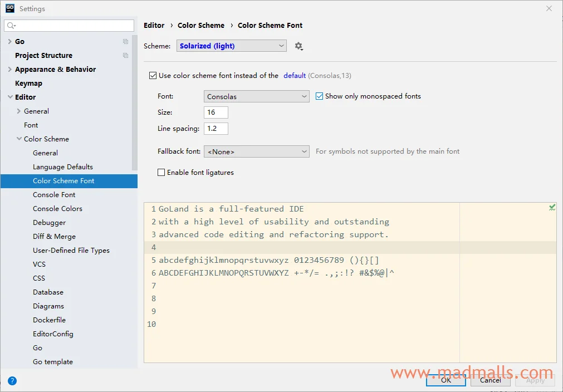
Task: Close the Settings dialog with the X
Action: [549, 8]
